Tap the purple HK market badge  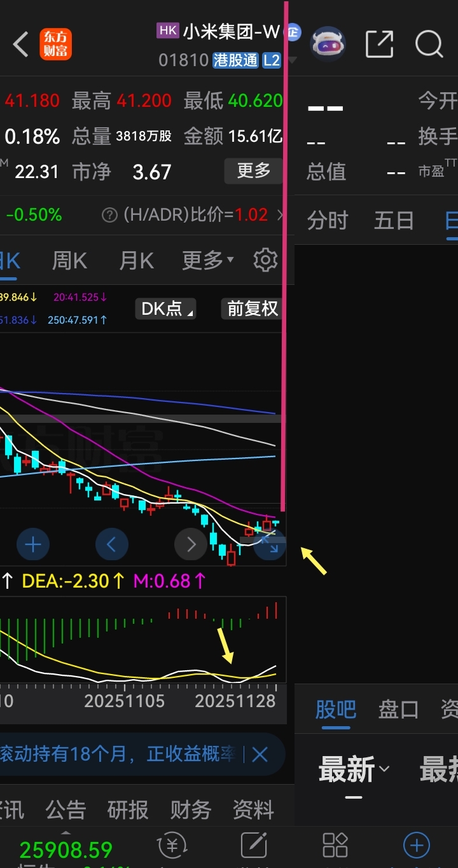point(168,30)
